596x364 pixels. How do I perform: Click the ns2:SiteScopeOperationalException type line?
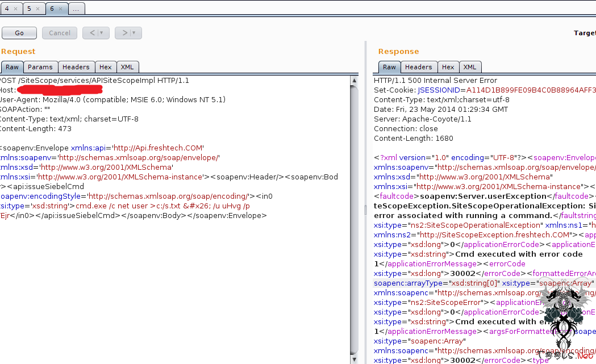pos(485,225)
